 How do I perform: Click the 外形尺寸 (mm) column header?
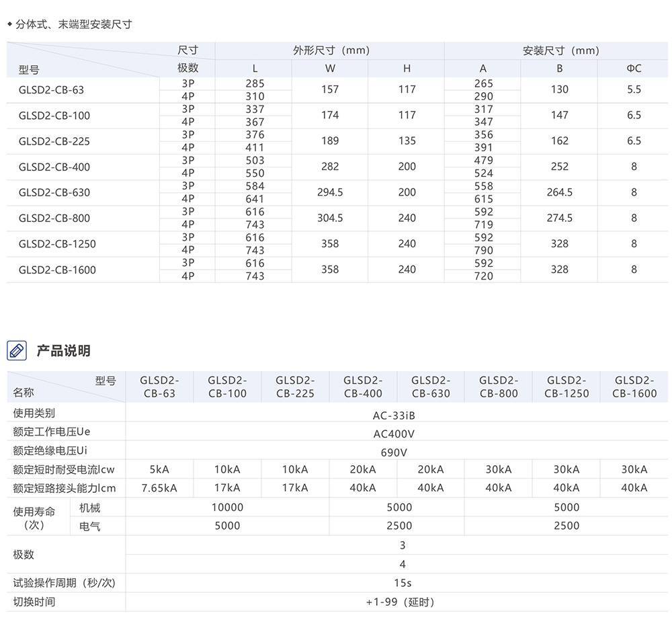330,50
